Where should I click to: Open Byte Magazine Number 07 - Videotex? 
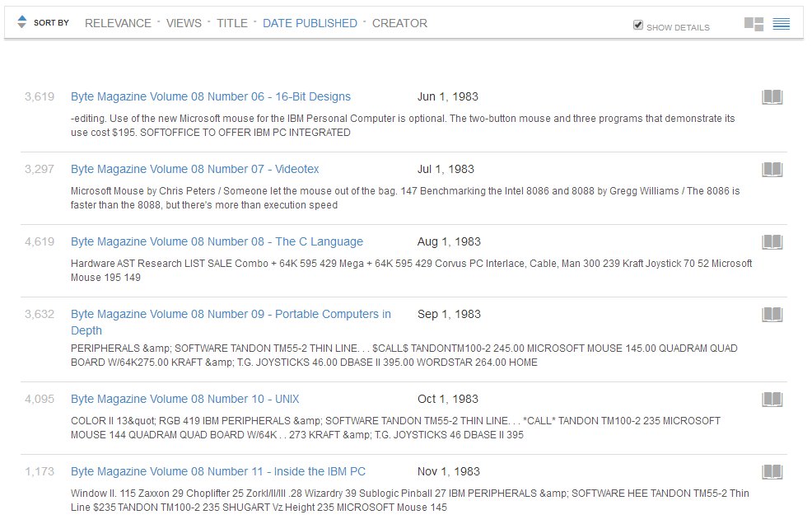194,169
